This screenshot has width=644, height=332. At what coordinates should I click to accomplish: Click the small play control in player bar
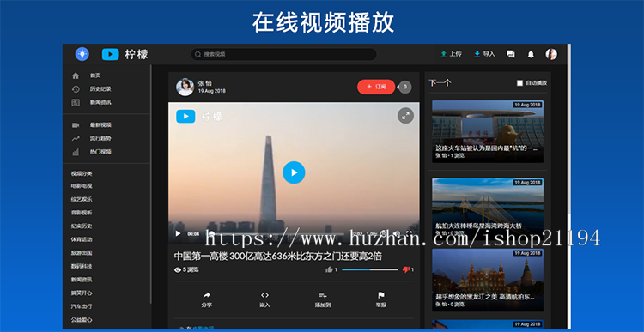coord(178,233)
